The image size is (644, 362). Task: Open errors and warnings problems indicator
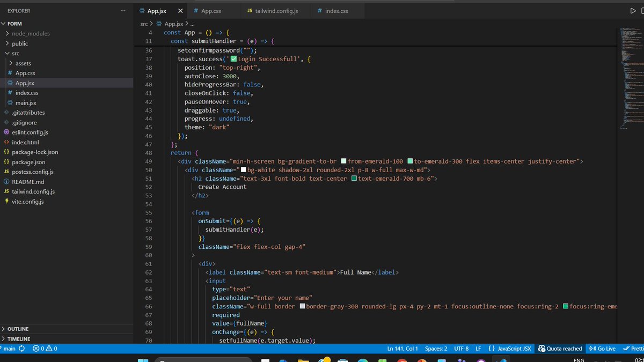pyautogui.click(x=45, y=349)
